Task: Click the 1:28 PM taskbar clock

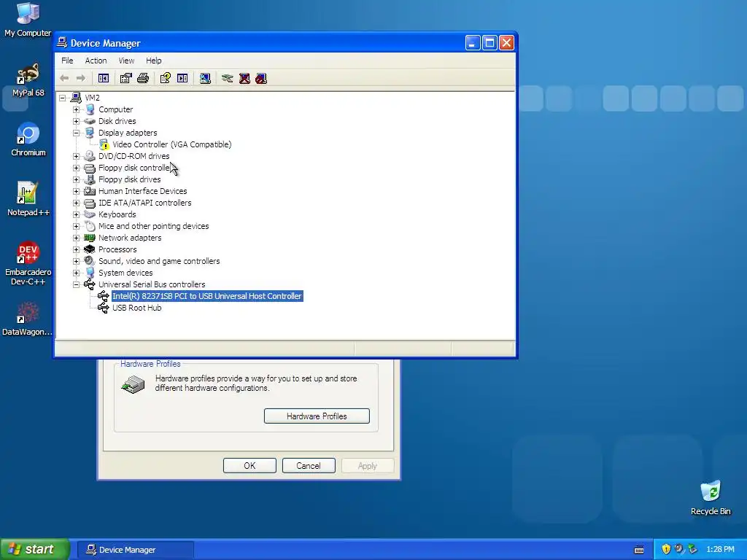Action: 720,550
